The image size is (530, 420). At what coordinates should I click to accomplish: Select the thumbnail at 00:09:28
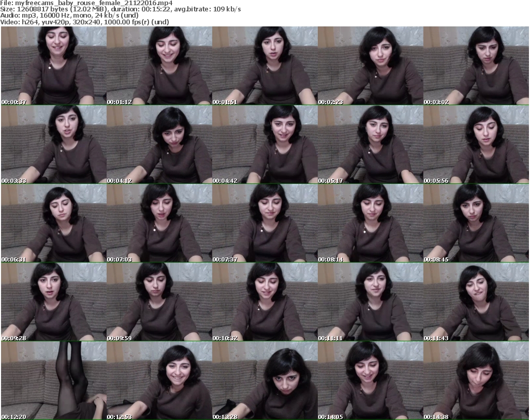pos(54,302)
